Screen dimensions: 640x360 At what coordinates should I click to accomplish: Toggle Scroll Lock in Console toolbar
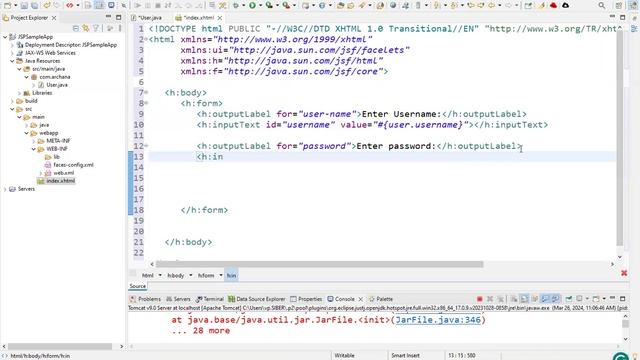click(x=524, y=299)
